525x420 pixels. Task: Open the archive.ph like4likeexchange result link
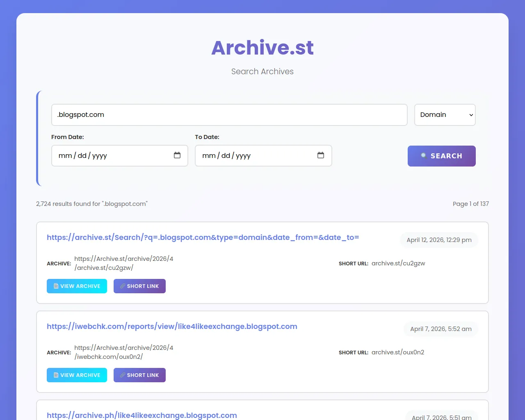pyautogui.click(x=142, y=415)
